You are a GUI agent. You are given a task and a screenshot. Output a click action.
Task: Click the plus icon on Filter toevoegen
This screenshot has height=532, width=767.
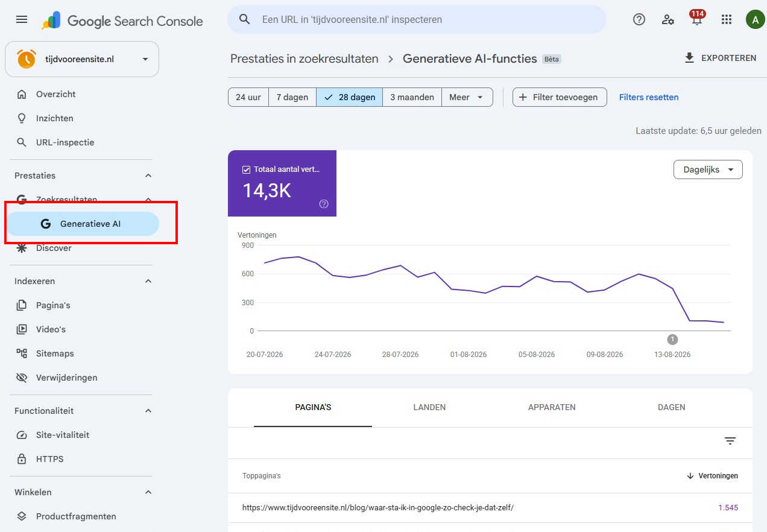pyautogui.click(x=523, y=97)
